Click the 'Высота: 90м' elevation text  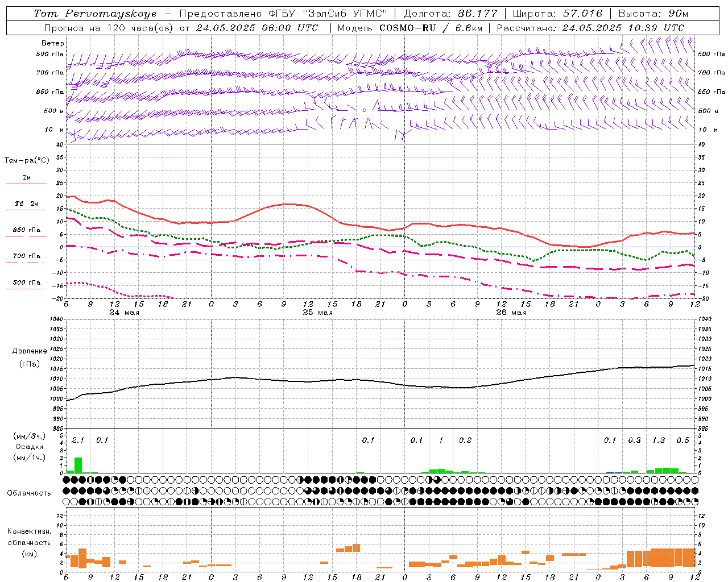click(x=653, y=14)
